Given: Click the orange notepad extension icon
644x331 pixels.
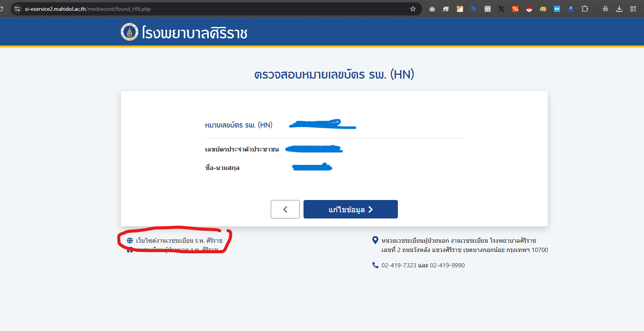Looking at the screenshot, I should [x=460, y=9].
